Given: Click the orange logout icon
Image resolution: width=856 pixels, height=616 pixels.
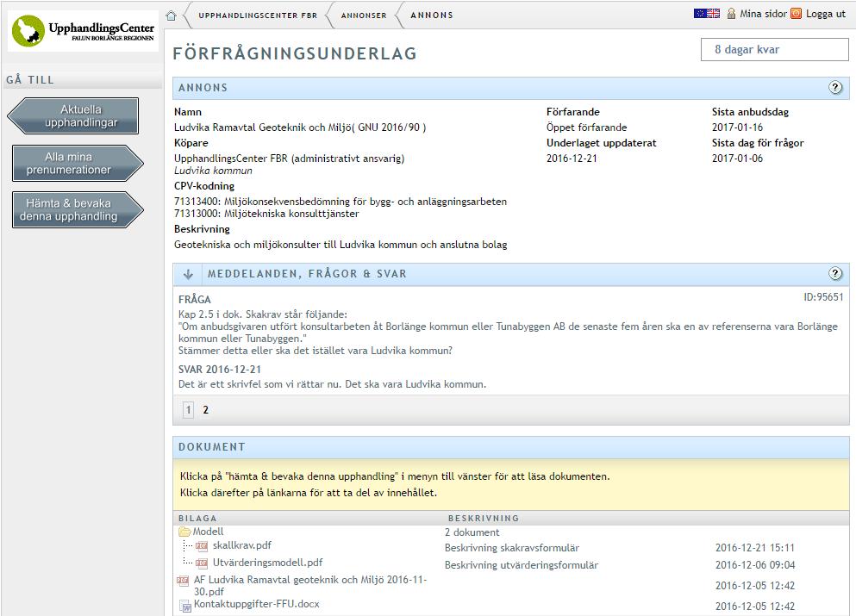Looking at the screenshot, I should click(797, 14).
